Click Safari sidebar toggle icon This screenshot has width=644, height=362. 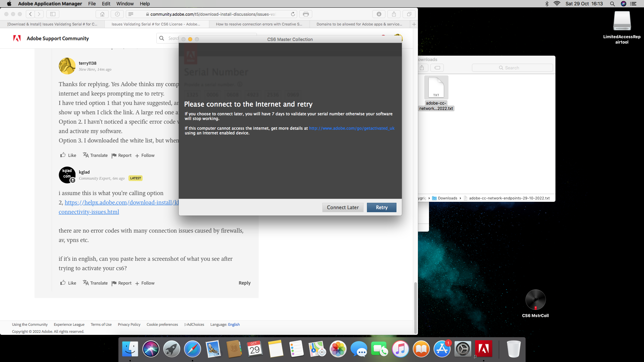(53, 14)
